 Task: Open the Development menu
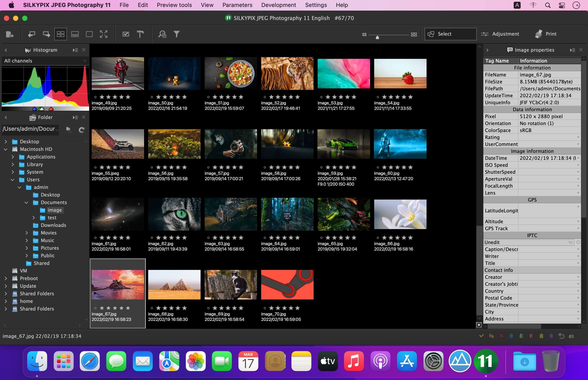pyautogui.click(x=278, y=5)
